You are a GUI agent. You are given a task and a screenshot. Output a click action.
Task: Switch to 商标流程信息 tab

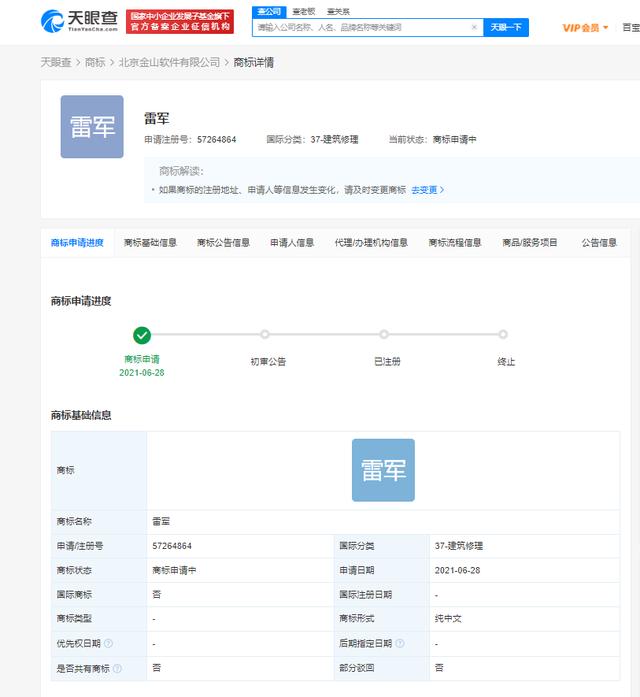[x=455, y=243]
